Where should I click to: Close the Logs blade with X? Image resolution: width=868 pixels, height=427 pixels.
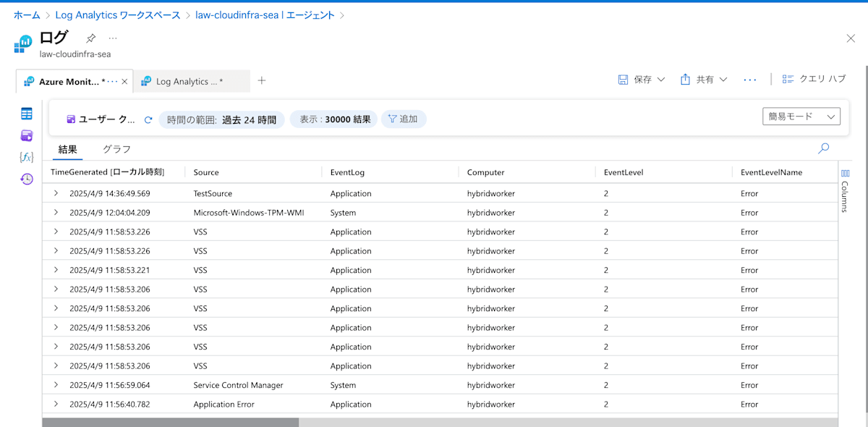coord(851,38)
